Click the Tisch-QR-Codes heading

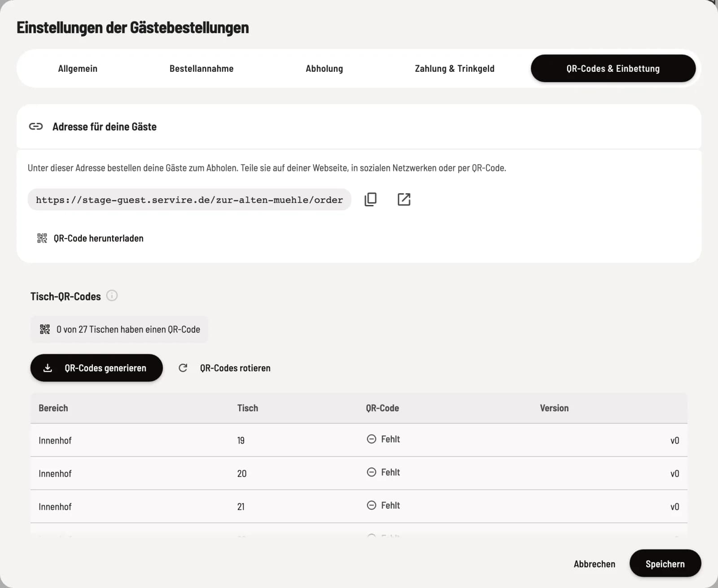point(66,296)
